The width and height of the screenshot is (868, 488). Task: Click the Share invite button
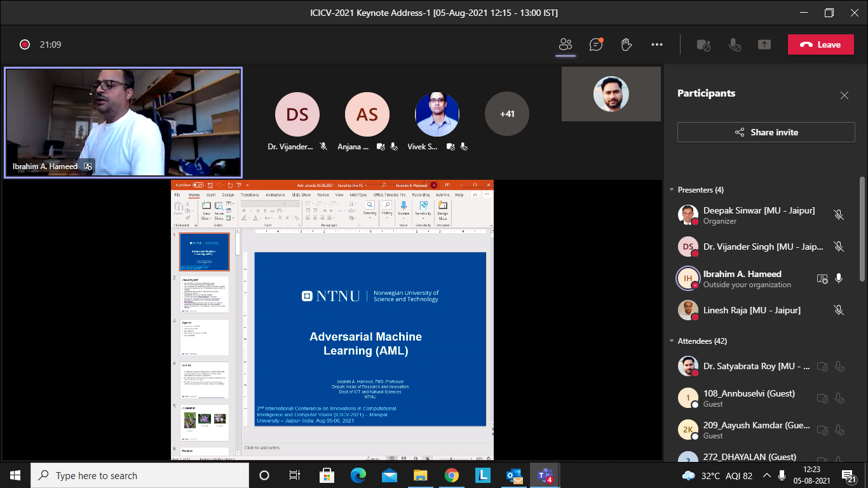click(x=766, y=132)
